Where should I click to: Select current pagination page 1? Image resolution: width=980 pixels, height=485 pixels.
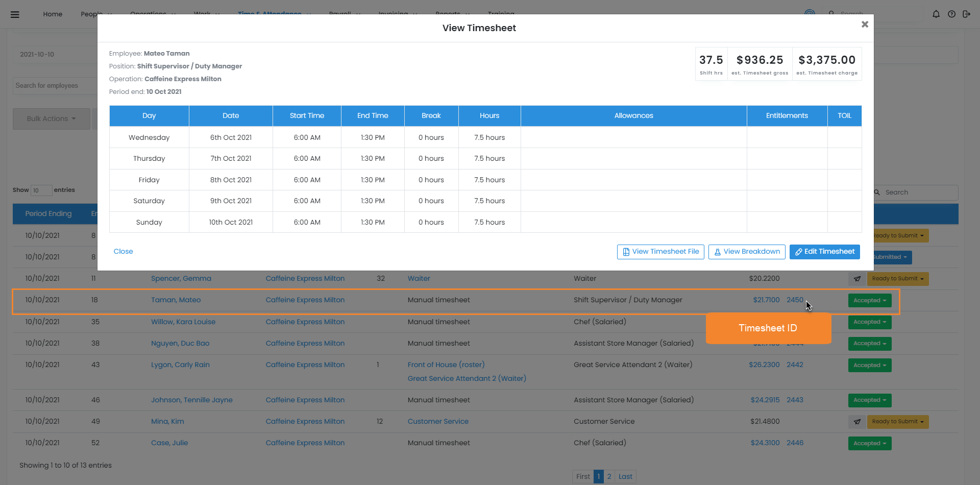click(x=599, y=476)
